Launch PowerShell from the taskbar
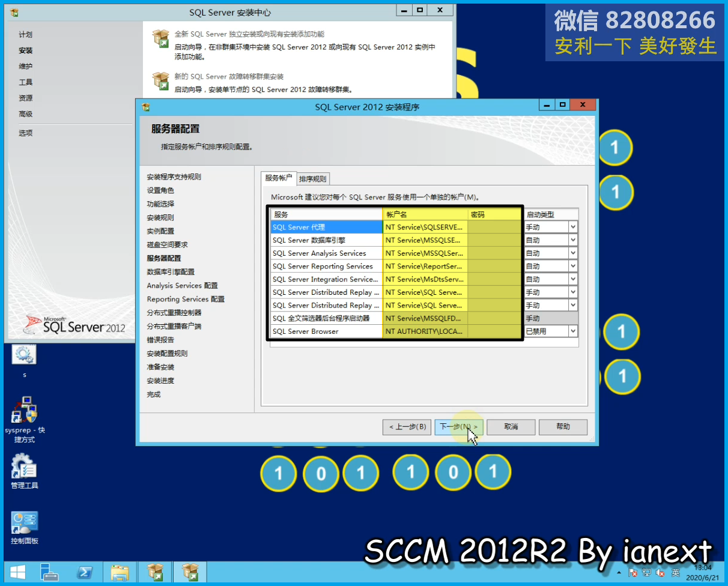This screenshot has height=586, width=728. point(86,572)
